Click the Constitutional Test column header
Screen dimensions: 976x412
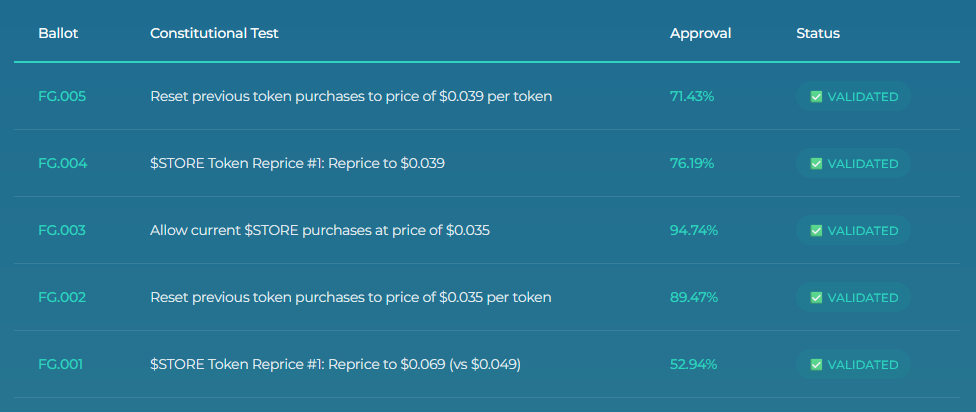point(214,34)
